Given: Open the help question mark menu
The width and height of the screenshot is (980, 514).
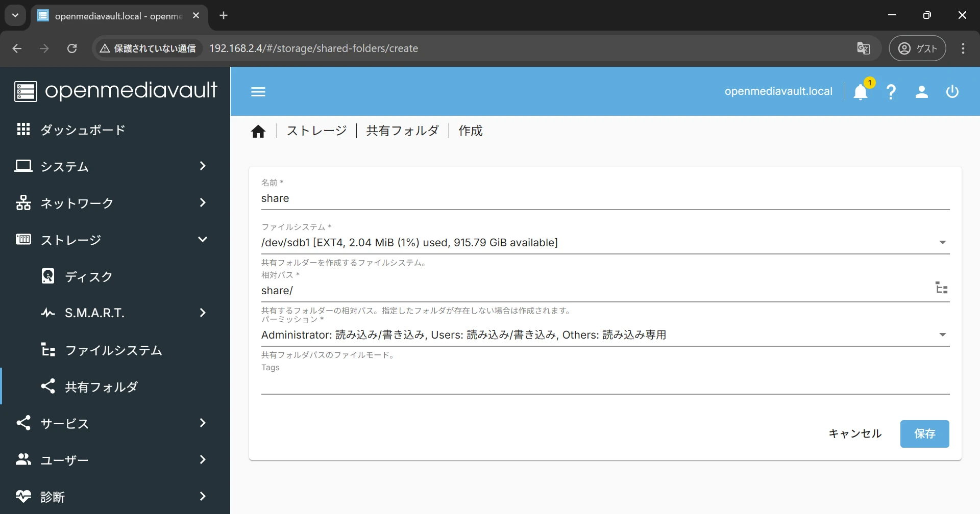Looking at the screenshot, I should point(891,92).
